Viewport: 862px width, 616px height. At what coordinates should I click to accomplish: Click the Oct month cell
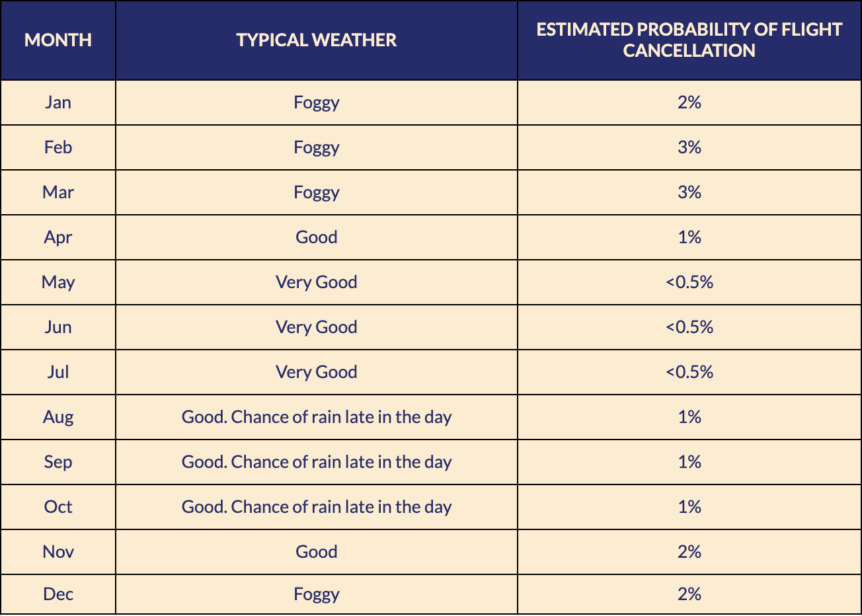coord(58,507)
